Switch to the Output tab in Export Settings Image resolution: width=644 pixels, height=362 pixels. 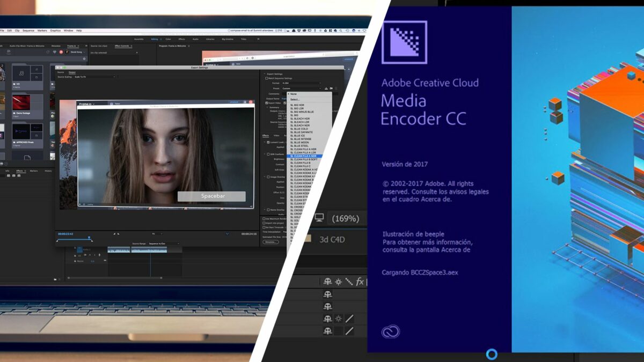coord(72,72)
